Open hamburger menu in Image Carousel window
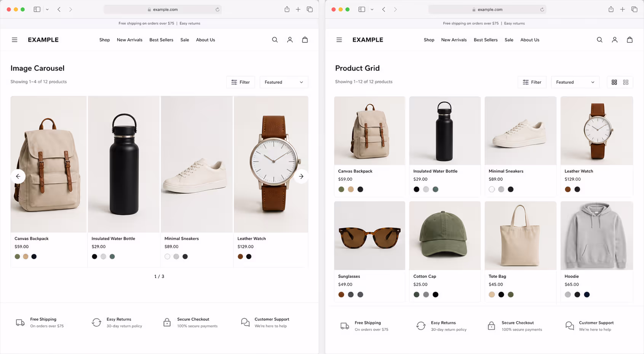Image resolution: width=644 pixels, height=354 pixels. pos(14,40)
